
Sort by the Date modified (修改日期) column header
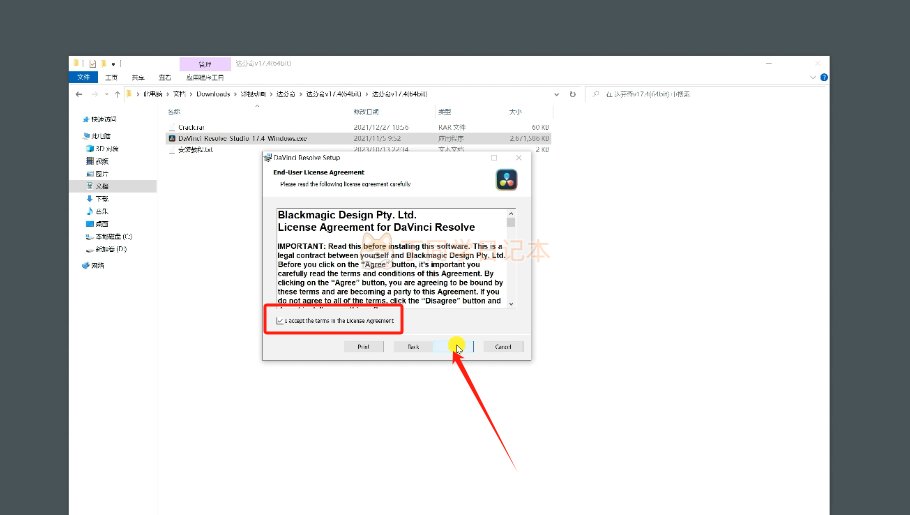(x=366, y=111)
